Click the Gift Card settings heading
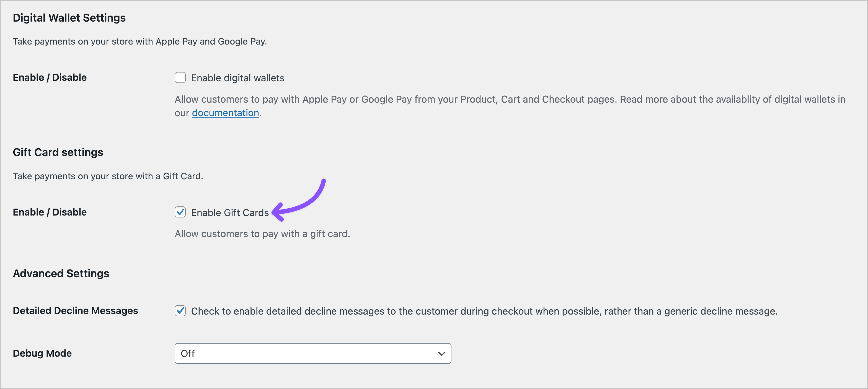The width and height of the screenshot is (868, 389). (58, 152)
